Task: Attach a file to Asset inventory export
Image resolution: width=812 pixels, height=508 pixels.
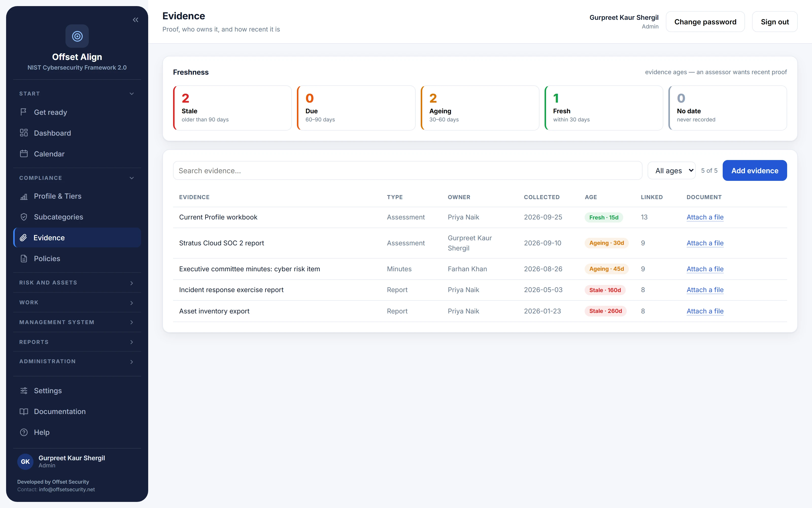Action: pyautogui.click(x=705, y=311)
